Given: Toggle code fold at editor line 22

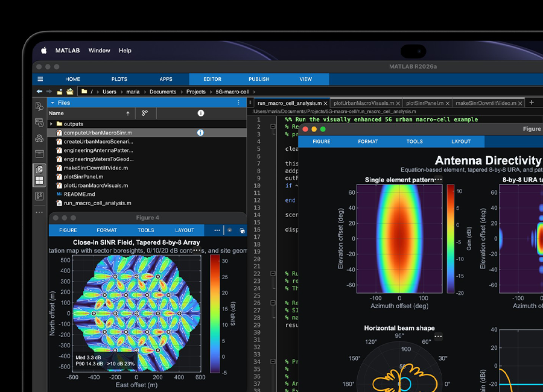Looking at the screenshot, I should [x=273, y=274].
